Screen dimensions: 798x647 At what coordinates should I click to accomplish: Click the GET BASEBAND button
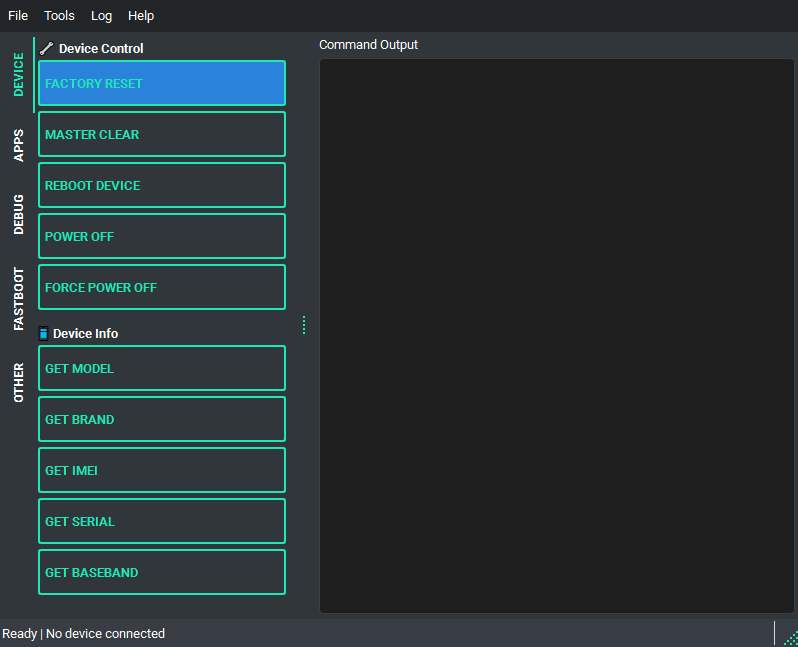pos(162,572)
